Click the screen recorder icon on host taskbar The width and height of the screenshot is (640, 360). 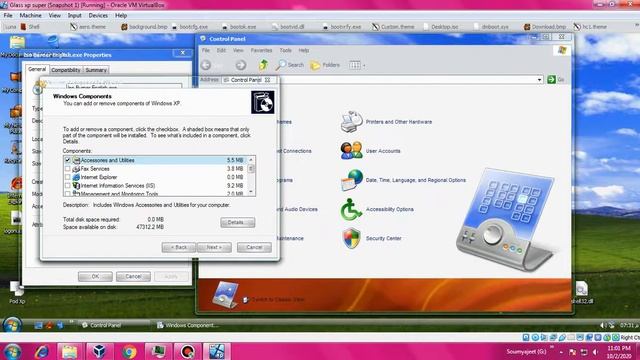pos(187,351)
